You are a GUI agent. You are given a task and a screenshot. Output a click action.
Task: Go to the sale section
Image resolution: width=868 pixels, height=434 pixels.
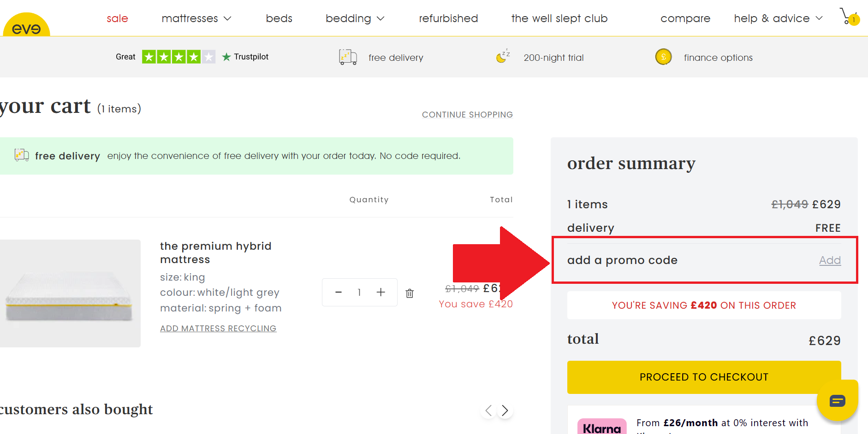coord(117,18)
